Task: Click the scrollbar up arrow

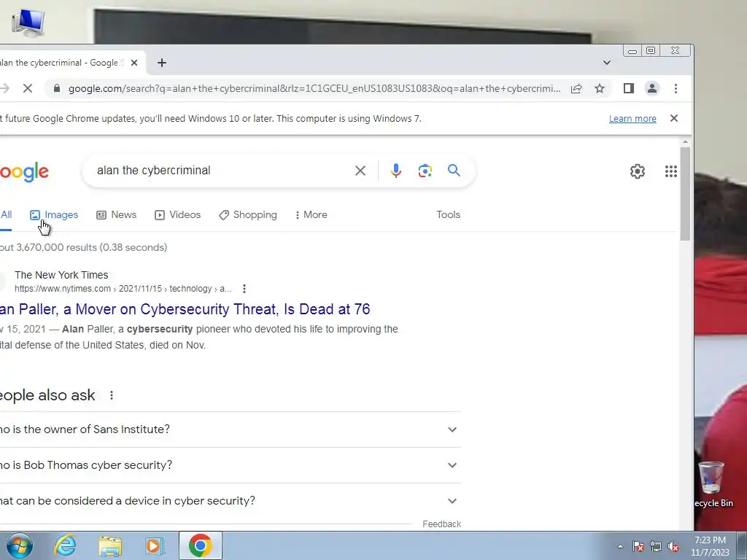Action: pyautogui.click(x=685, y=142)
